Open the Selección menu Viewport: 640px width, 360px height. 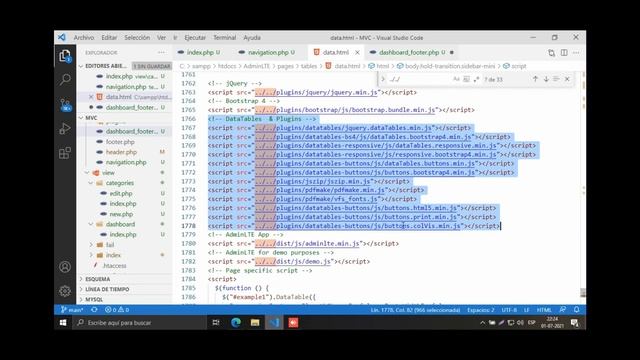click(137, 38)
